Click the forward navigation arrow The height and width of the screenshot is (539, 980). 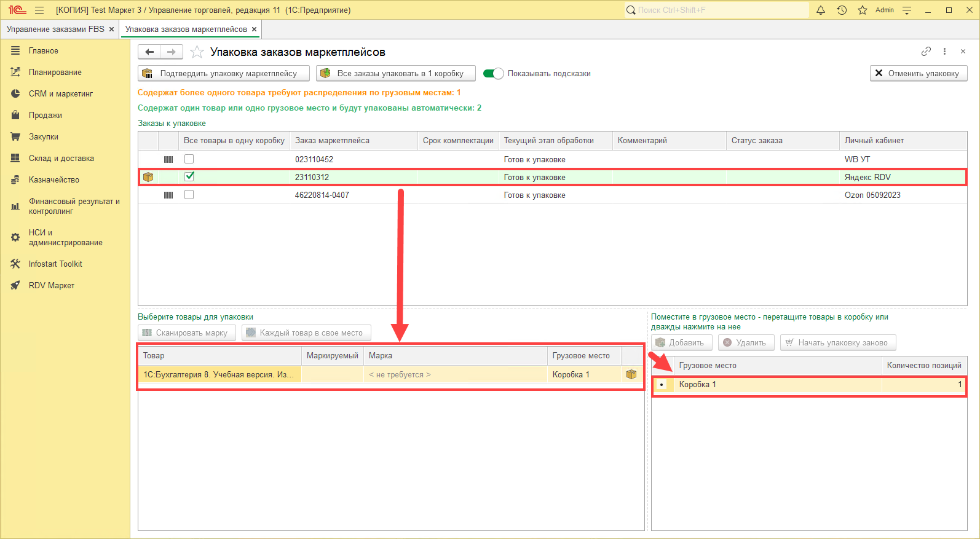point(172,52)
